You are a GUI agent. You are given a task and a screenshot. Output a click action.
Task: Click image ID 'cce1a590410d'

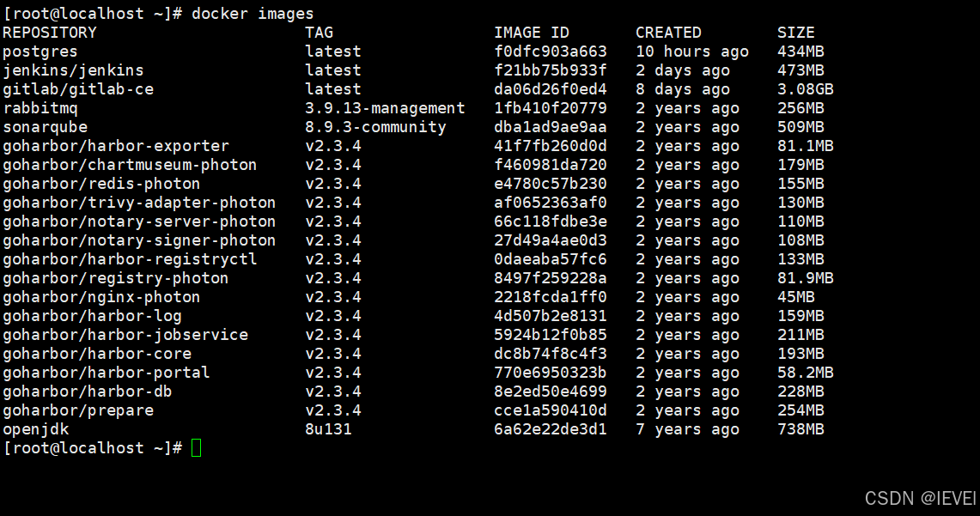click(551, 410)
